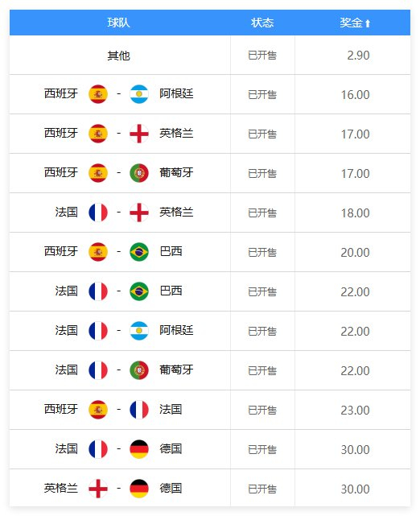
Task: Click Germany flag in 法国-德国 row
Action: click(139, 449)
